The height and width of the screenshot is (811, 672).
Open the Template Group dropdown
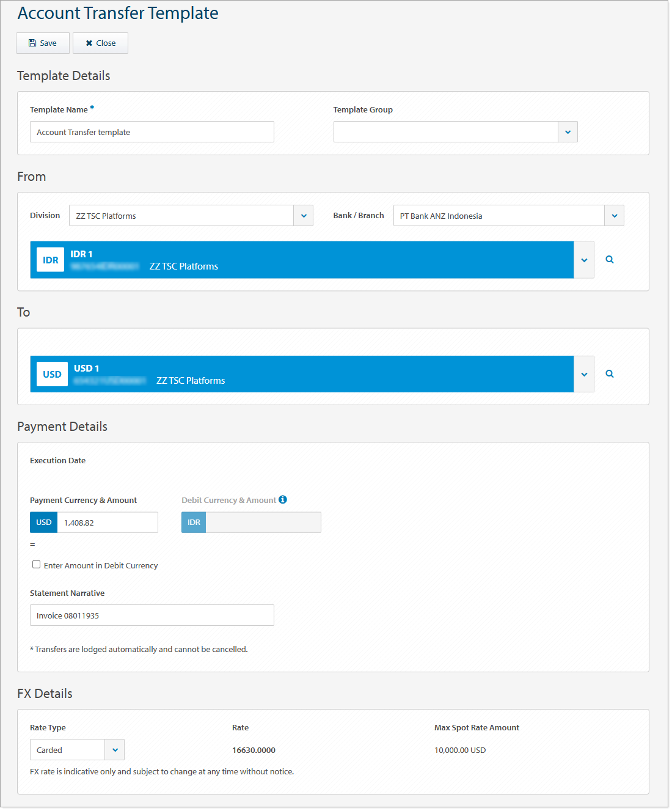pos(568,131)
